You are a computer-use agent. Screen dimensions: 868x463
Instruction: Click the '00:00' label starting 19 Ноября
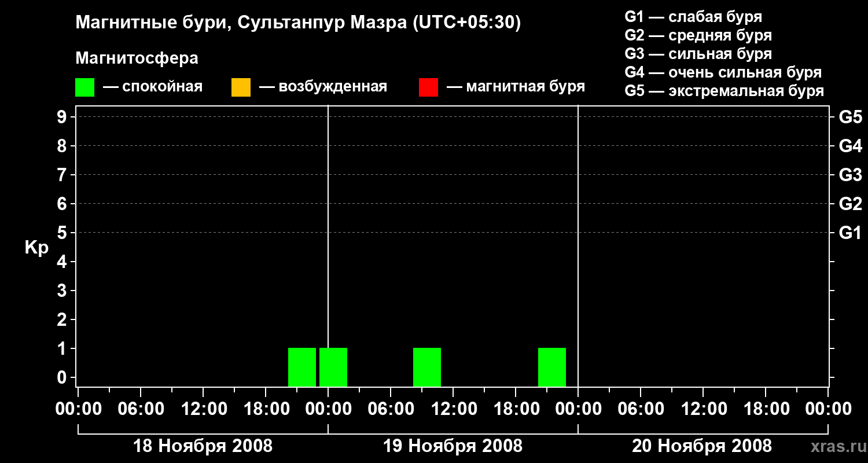(328, 409)
